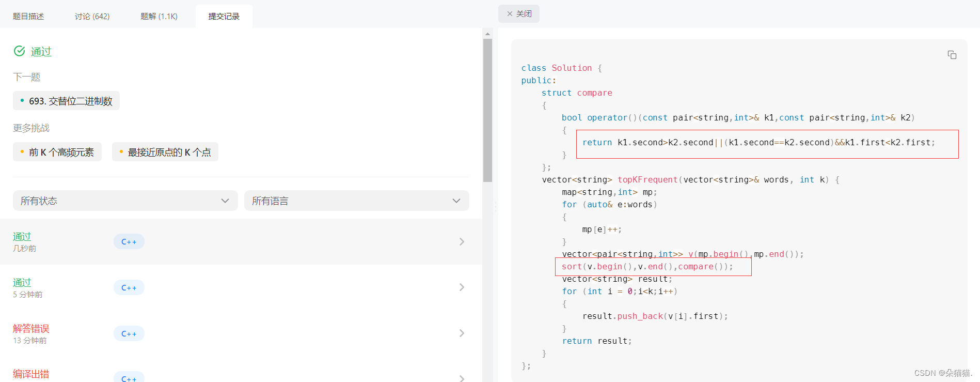Close the code panel with 关闭
This screenshot has width=980, height=382.
tap(519, 14)
